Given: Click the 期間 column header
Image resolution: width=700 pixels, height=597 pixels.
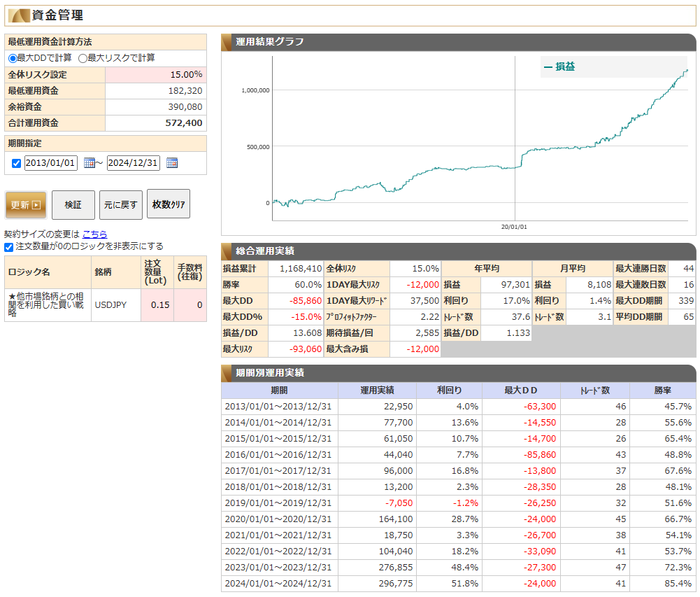Looking at the screenshot, I should [280, 390].
